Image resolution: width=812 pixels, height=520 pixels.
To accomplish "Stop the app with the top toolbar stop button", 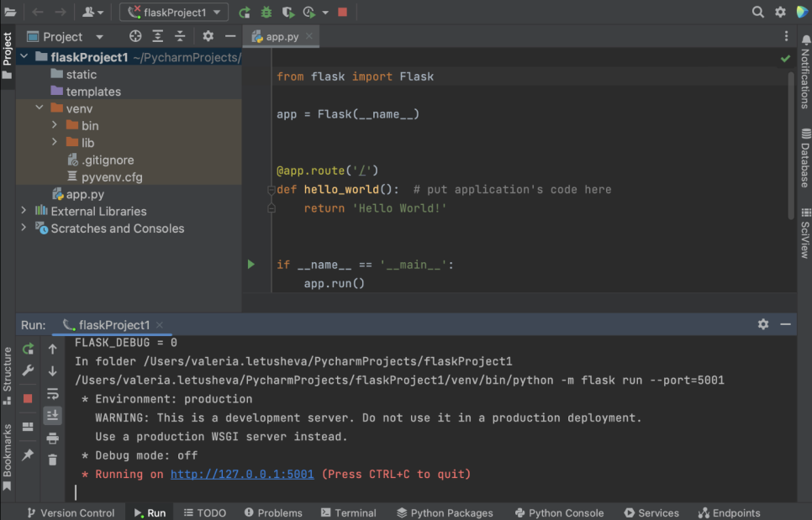I will [342, 12].
